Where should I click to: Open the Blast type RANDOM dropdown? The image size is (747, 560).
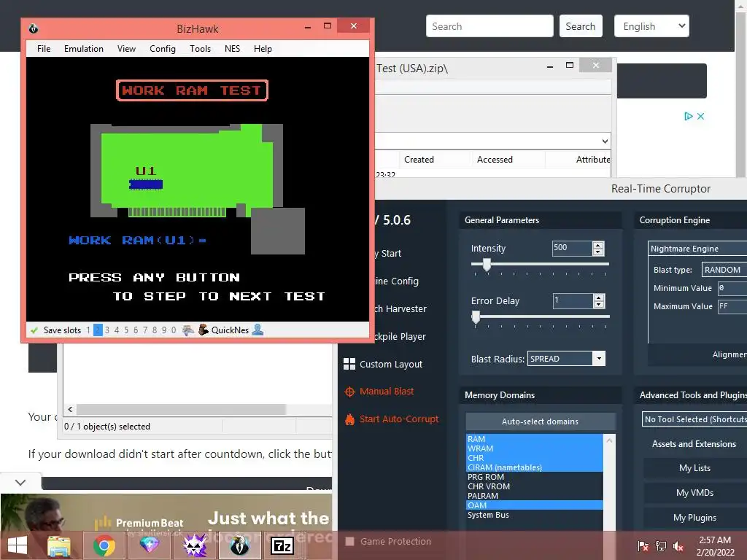coord(724,270)
